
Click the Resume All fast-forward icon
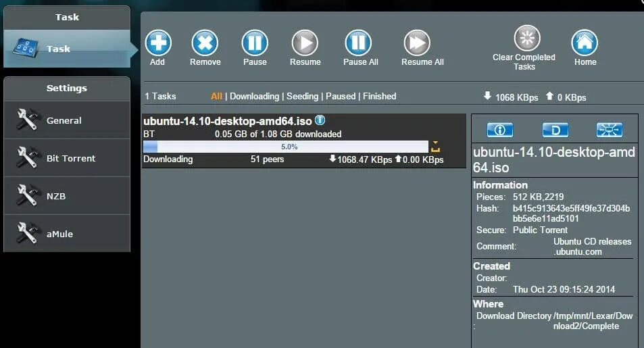(418, 43)
